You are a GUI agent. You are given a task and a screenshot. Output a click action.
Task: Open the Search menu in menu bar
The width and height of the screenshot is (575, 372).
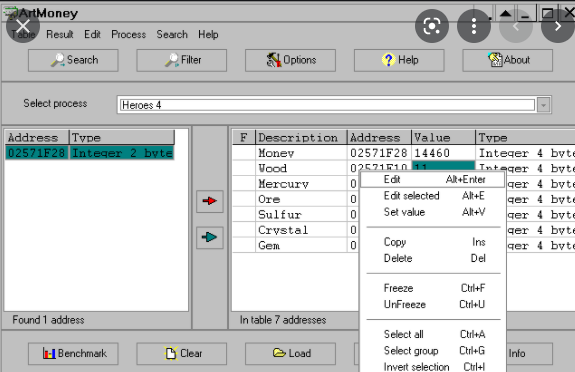click(x=172, y=34)
